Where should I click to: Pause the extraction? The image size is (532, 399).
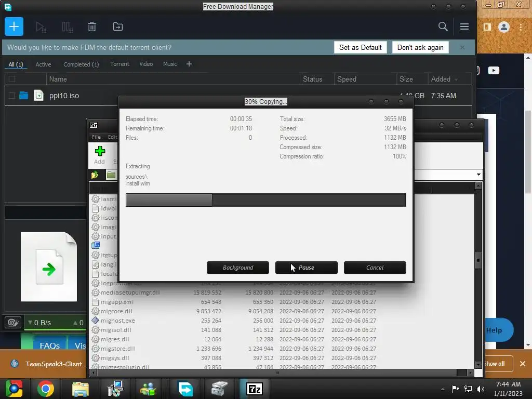point(307,268)
